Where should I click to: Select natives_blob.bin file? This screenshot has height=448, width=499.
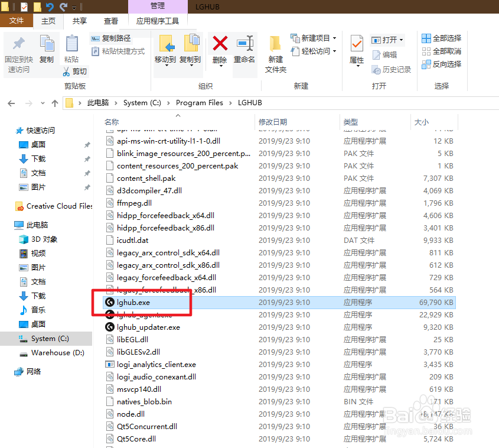[x=145, y=401]
